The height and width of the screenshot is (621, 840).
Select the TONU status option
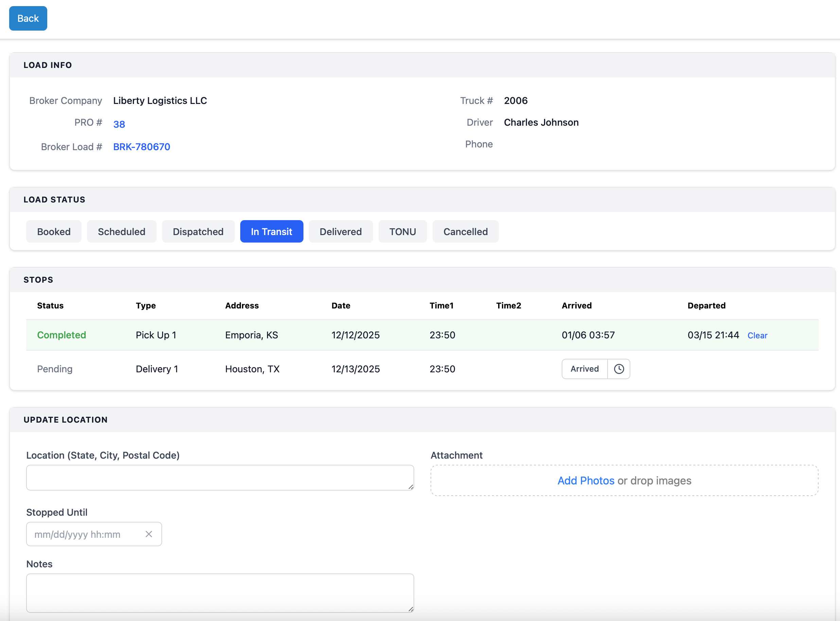pyautogui.click(x=402, y=232)
